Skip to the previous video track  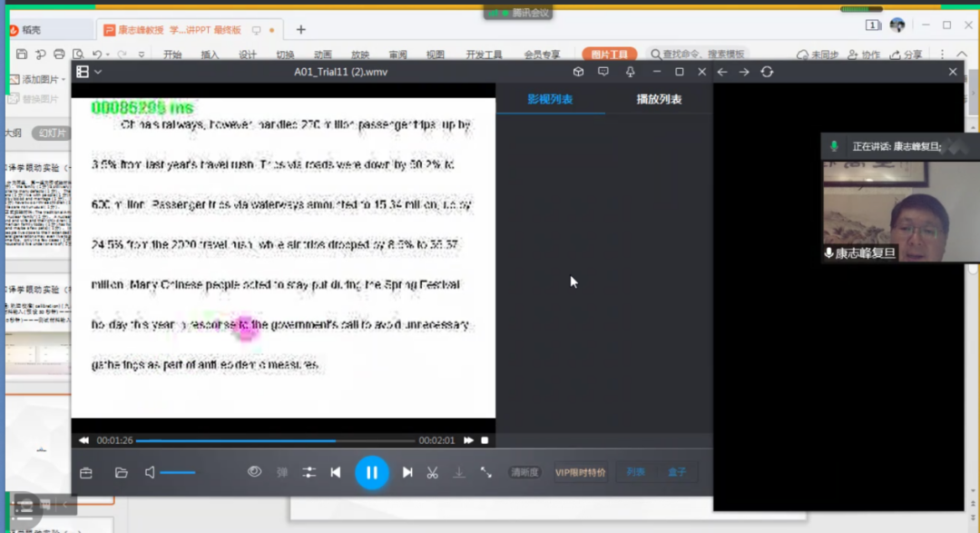[336, 472]
